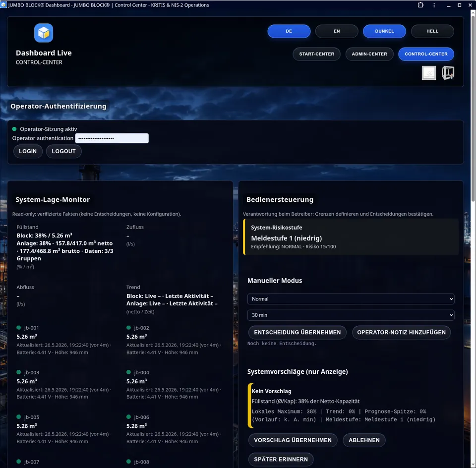Image resolution: width=476 pixels, height=468 pixels.
Task: Focus the Operator authentication password field
Action: (112, 138)
